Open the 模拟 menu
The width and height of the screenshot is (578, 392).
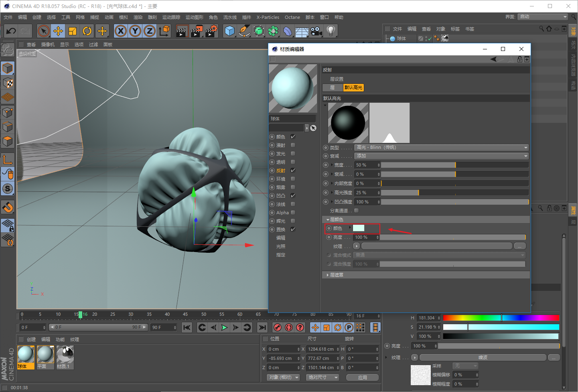124,17
